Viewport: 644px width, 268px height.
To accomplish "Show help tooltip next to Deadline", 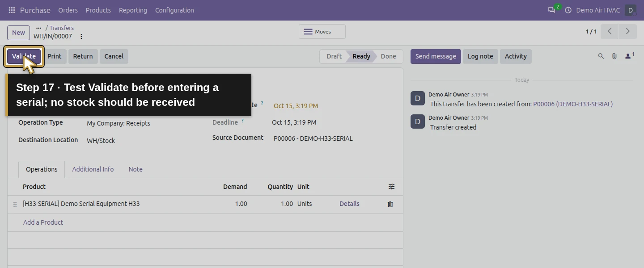I will (x=242, y=121).
